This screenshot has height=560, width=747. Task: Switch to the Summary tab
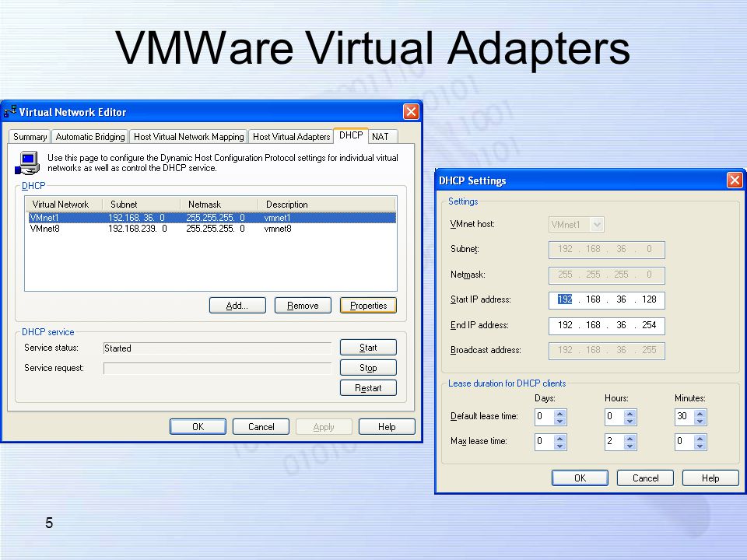(30, 137)
